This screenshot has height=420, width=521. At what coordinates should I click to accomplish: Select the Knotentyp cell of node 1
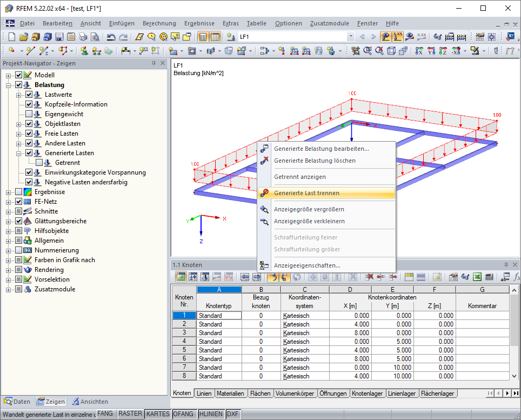(219, 316)
